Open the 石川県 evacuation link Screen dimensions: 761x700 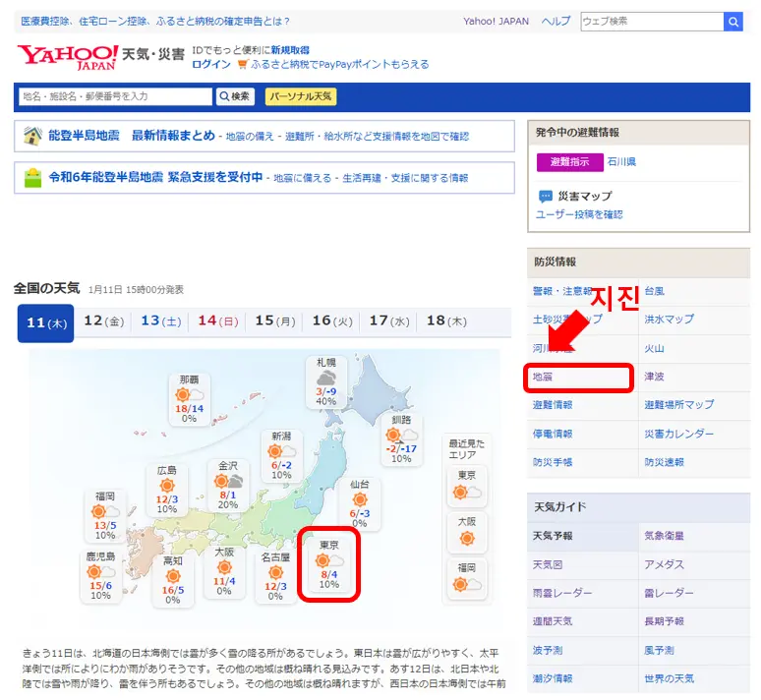point(621,161)
